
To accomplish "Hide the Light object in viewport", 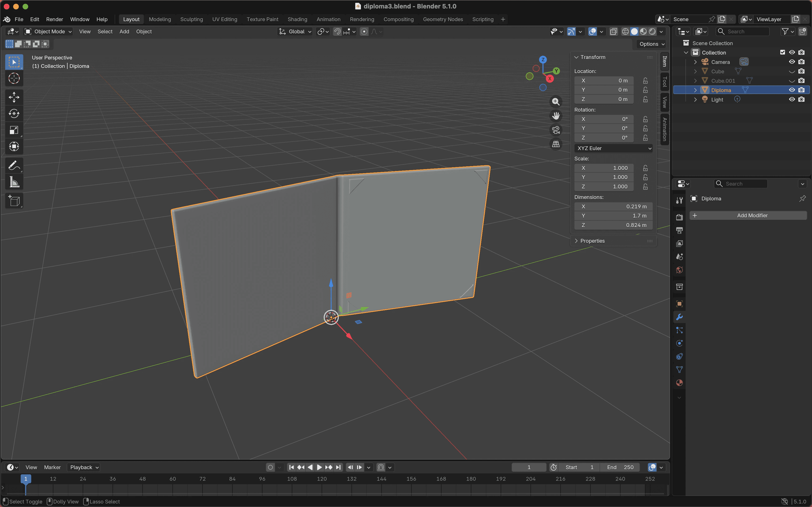I will (x=792, y=100).
